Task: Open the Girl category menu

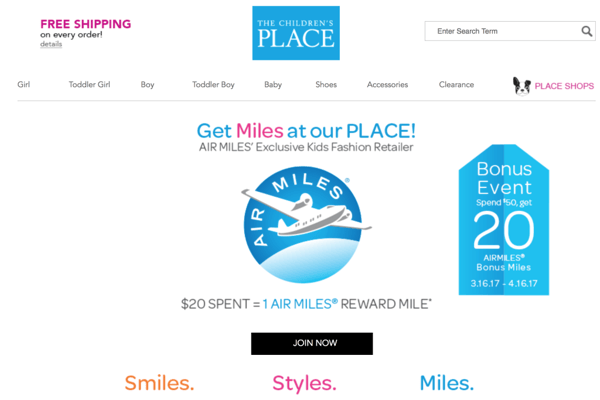Action: 24,85
